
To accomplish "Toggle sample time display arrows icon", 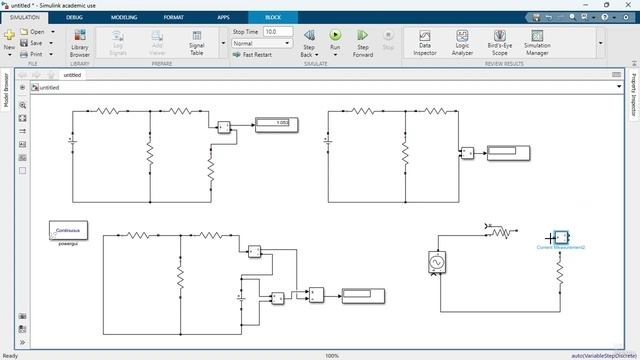I will (22, 131).
